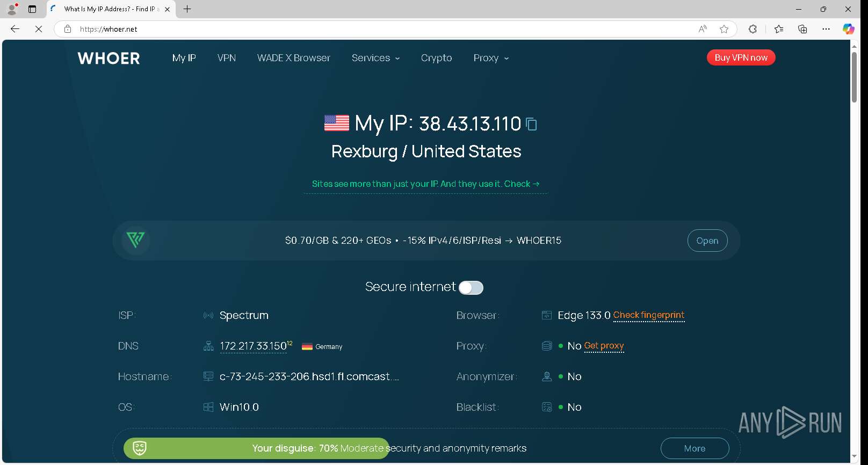
Task: Follow the Get proxy link
Action: (604, 346)
